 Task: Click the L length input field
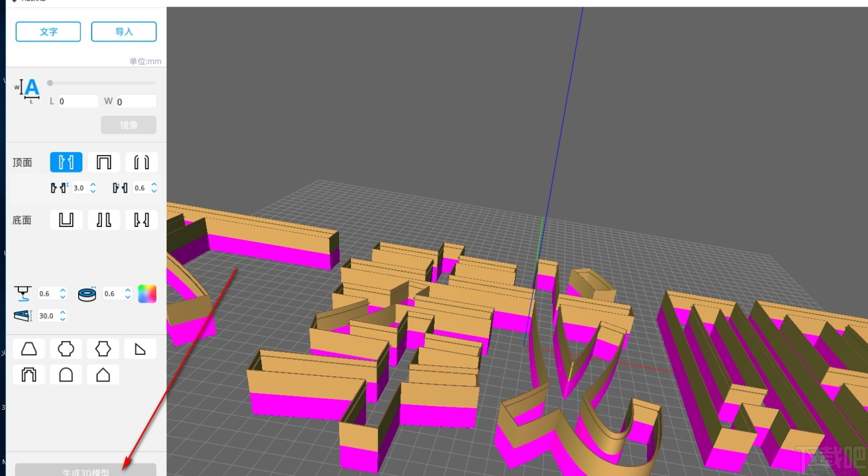78,101
